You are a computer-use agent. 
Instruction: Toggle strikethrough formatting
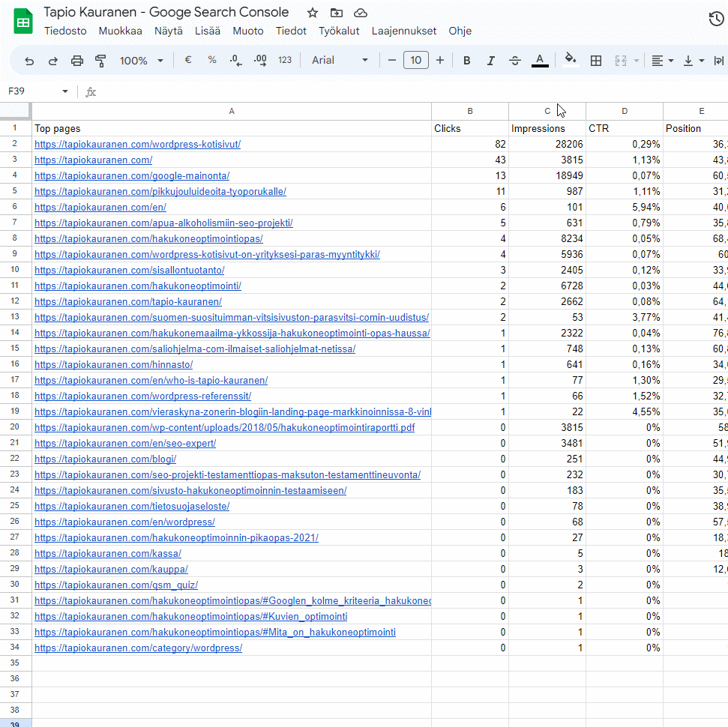[x=515, y=61]
